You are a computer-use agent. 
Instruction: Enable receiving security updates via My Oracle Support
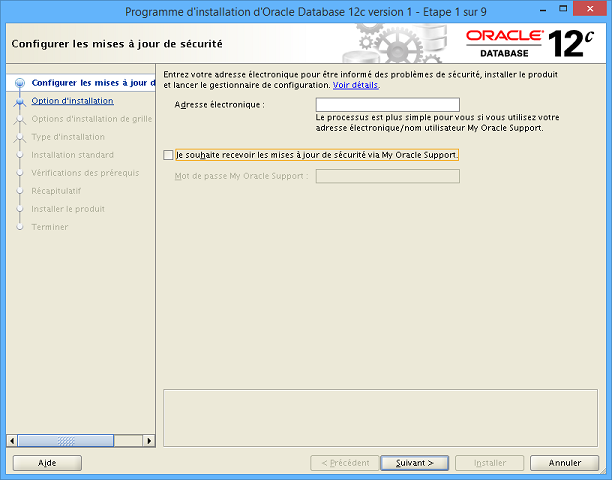pos(168,155)
